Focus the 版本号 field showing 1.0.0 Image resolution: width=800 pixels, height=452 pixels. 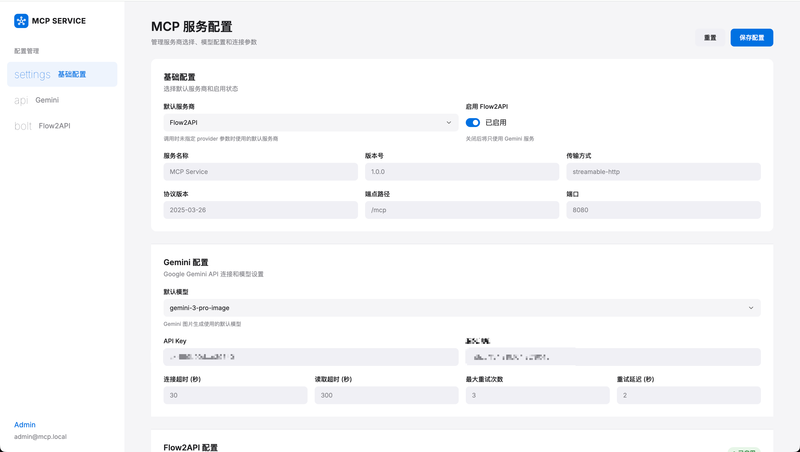461,172
